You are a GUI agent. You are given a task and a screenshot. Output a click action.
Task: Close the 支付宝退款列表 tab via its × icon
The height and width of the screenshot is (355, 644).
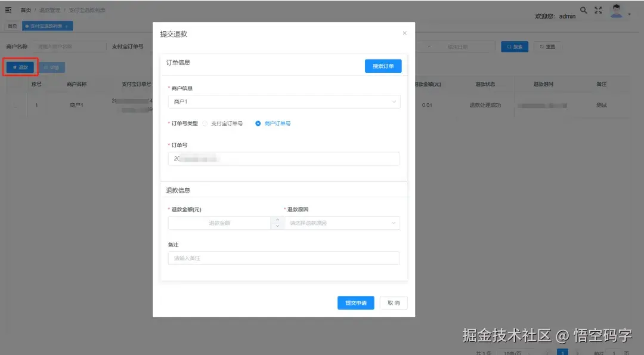[67, 26]
